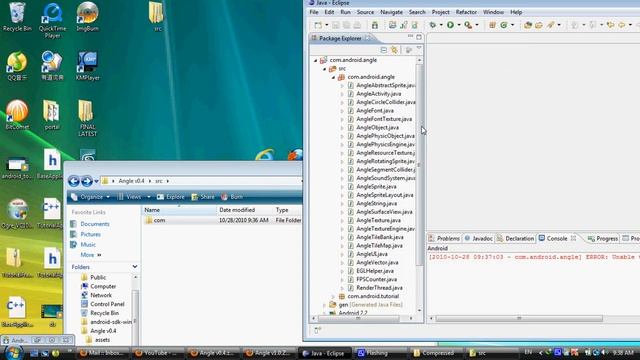This screenshot has height=360, width=640.
Task: Open Pictures in Favorite Links
Action: pyautogui.click(x=90, y=234)
